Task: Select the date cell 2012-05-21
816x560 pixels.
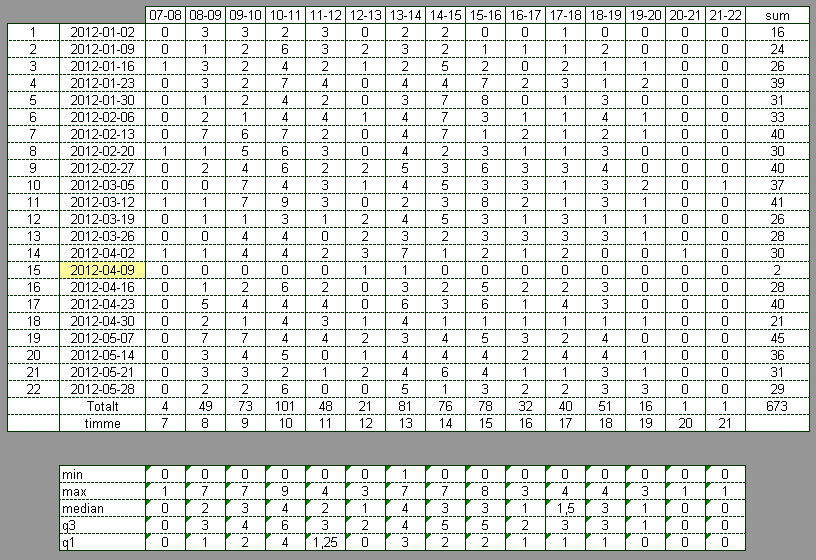Action: 103,372
